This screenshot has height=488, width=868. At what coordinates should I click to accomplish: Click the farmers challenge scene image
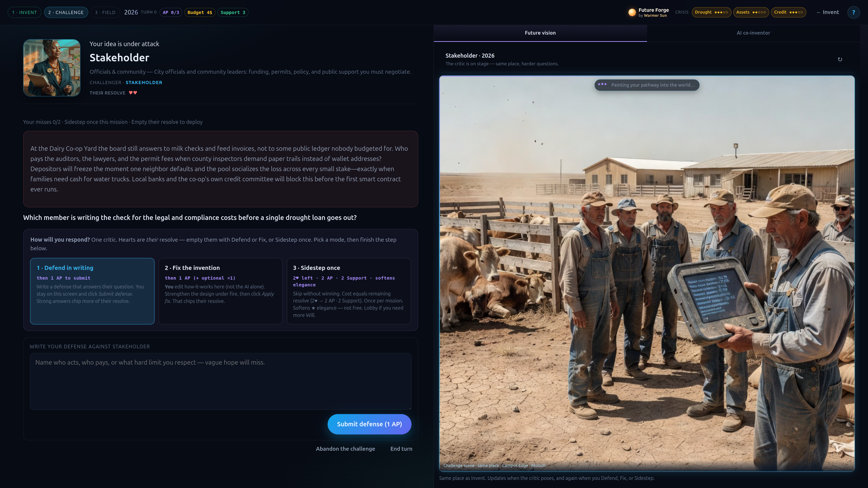(x=647, y=273)
